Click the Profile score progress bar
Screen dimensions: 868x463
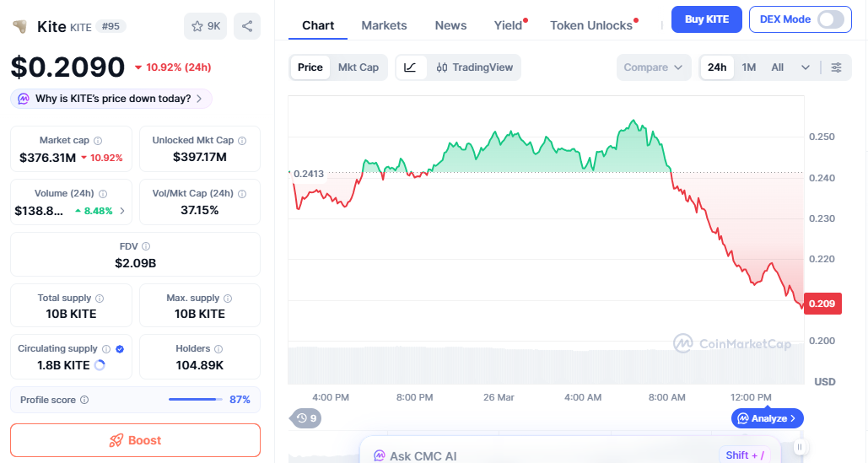[195, 400]
